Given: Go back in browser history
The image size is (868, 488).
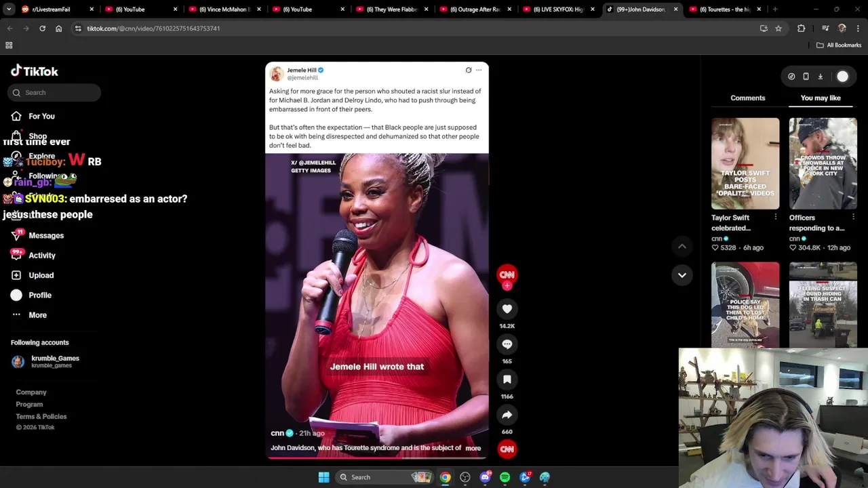Looking at the screenshot, I should (9, 28).
